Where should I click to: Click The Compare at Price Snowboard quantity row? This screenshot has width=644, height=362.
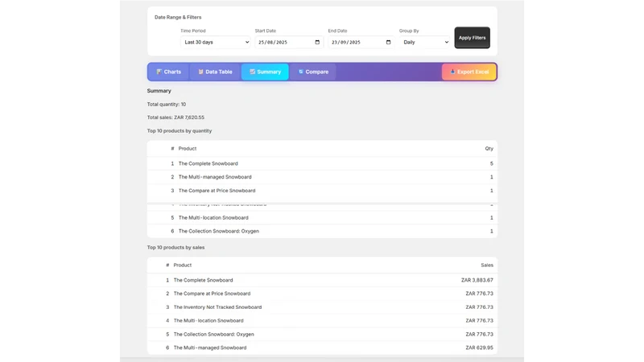(322, 191)
